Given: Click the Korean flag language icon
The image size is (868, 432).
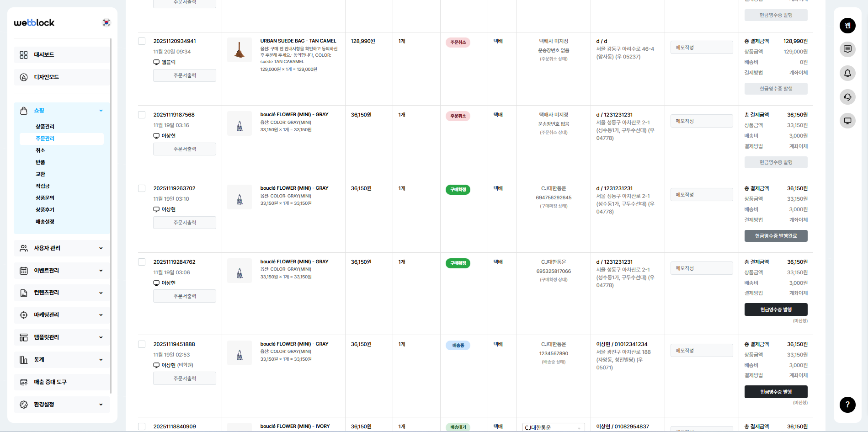Looking at the screenshot, I should coord(107,22).
